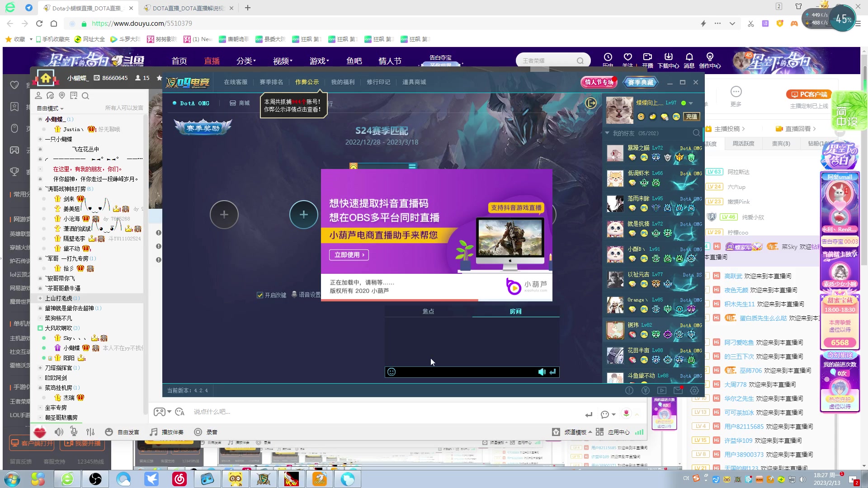
Task: Open the 情人节专场 Valentine event button
Action: 599,82
